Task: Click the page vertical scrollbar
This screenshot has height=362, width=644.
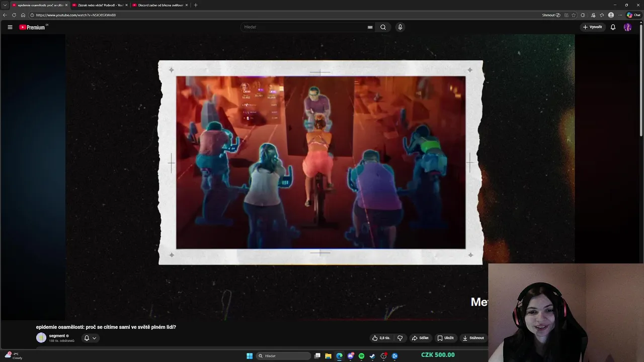Action: point(641,80)
